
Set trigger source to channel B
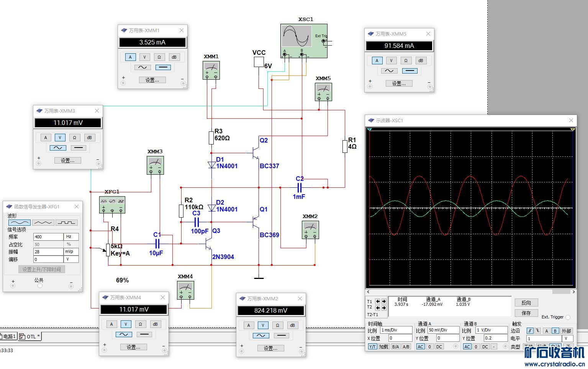[555, 331]
